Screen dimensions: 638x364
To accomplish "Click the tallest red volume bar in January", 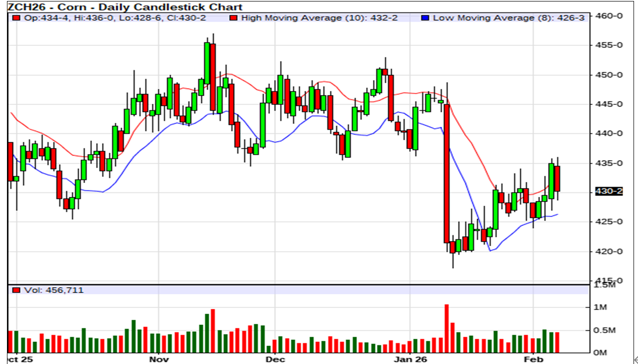I will [447, 328].
